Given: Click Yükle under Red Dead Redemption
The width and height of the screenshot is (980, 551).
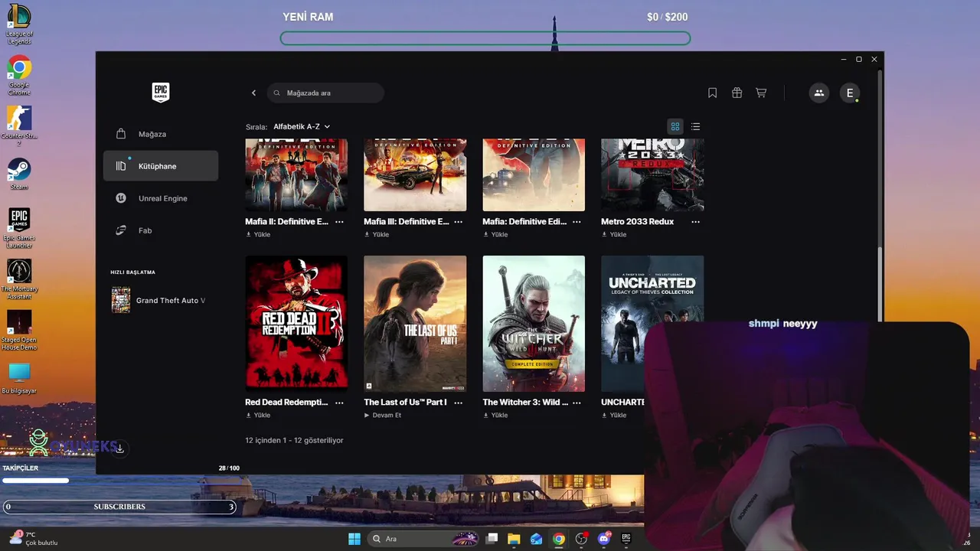Looking at the screenshot, I should [258, 416].
